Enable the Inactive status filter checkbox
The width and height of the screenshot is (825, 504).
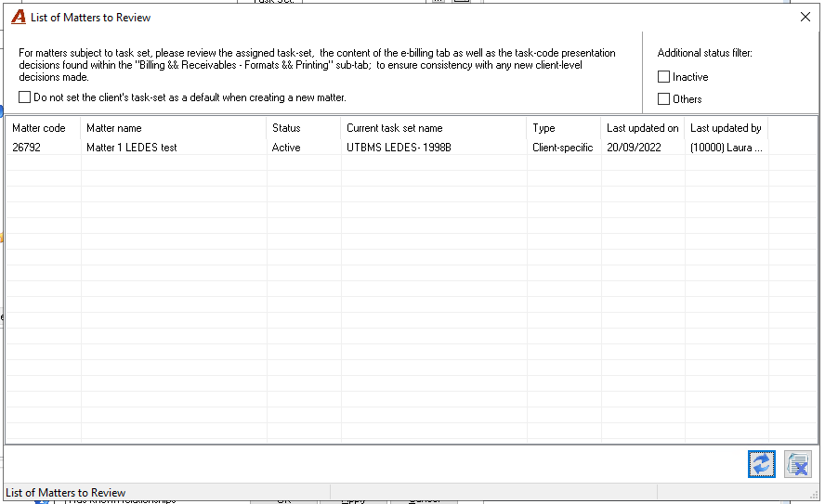[x=664, y=77]
